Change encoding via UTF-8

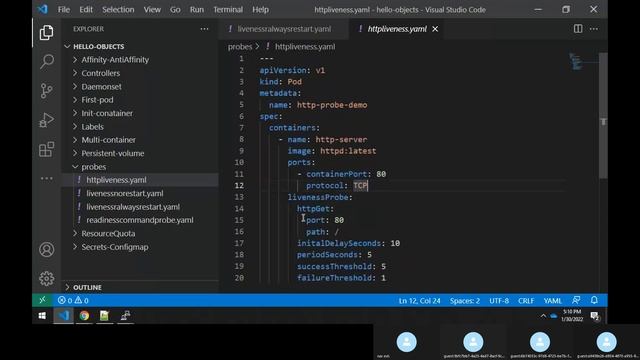click(499, 301)
